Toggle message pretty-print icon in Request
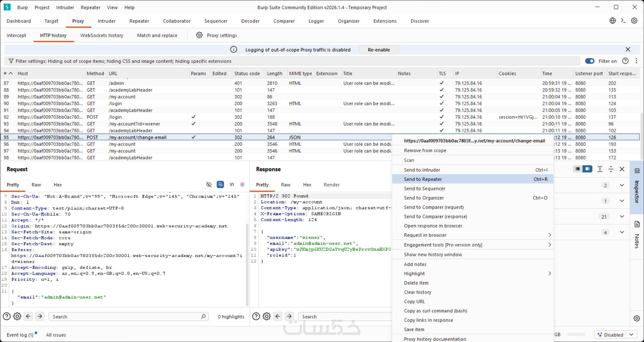Screen dimensions: 644x342 tap(220, 185)
